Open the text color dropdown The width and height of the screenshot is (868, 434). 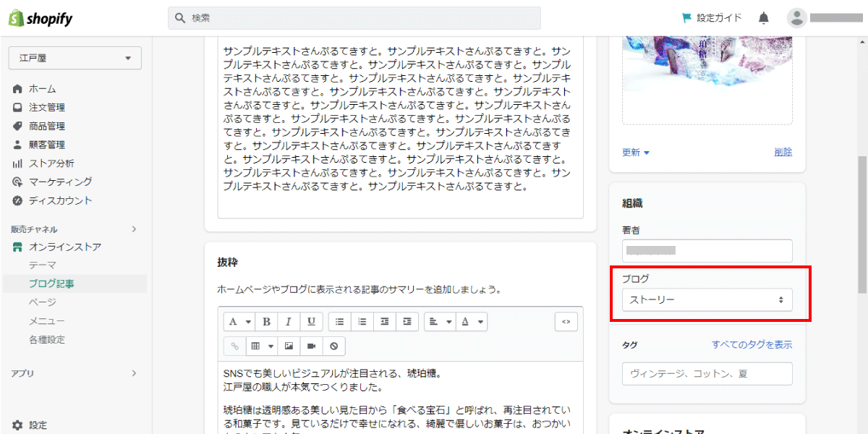pos(471,322)
